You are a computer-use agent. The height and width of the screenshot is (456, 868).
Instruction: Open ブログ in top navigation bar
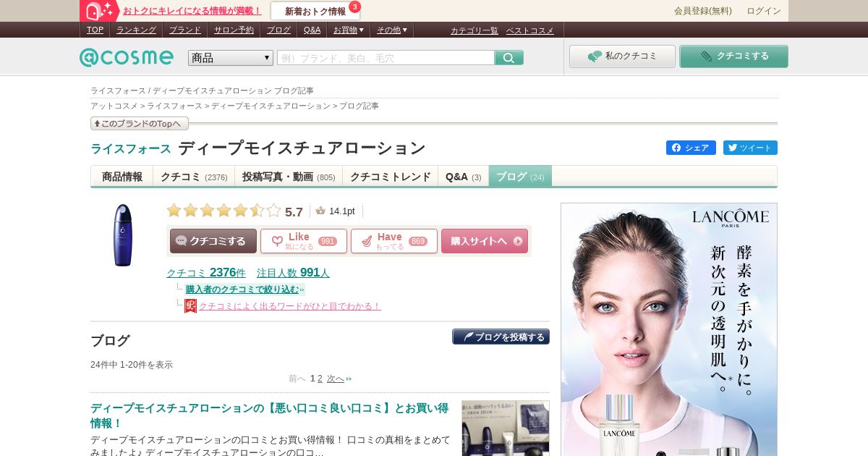278,30
